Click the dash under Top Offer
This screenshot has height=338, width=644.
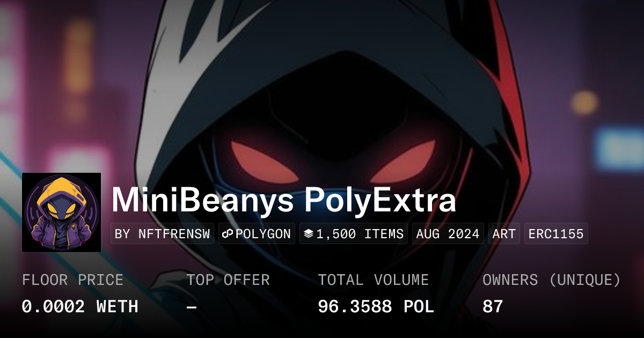click(192, 306)
